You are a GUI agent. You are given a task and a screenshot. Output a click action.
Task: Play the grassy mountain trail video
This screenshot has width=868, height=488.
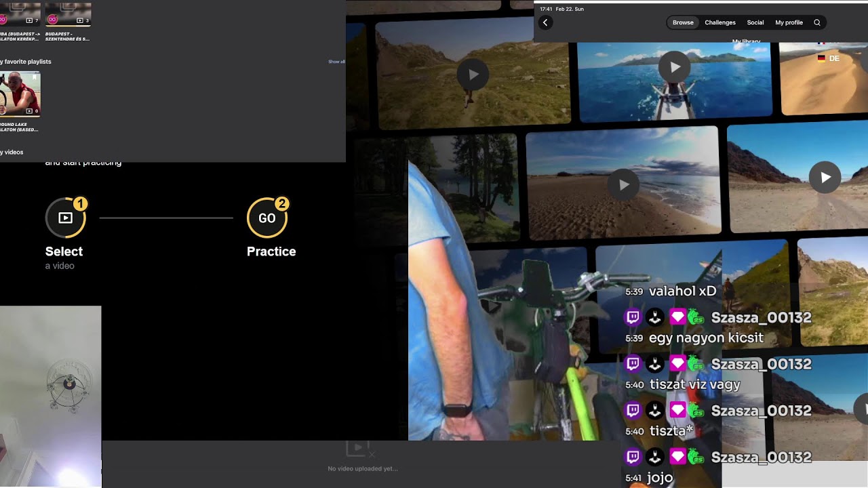[473, 75]
